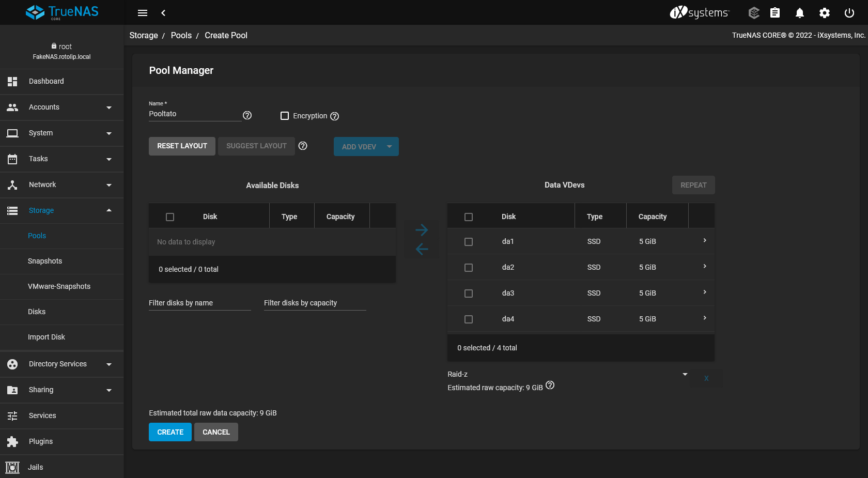Screen dimensions: 868x478
Task: Collapse sidebar with the back chevron icon
Action: point(163,13)
